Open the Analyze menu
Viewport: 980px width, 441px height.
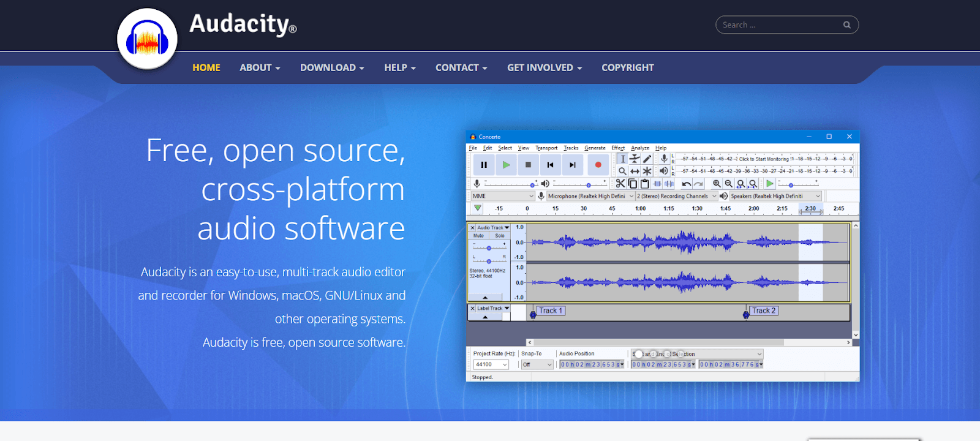[640, 148]
